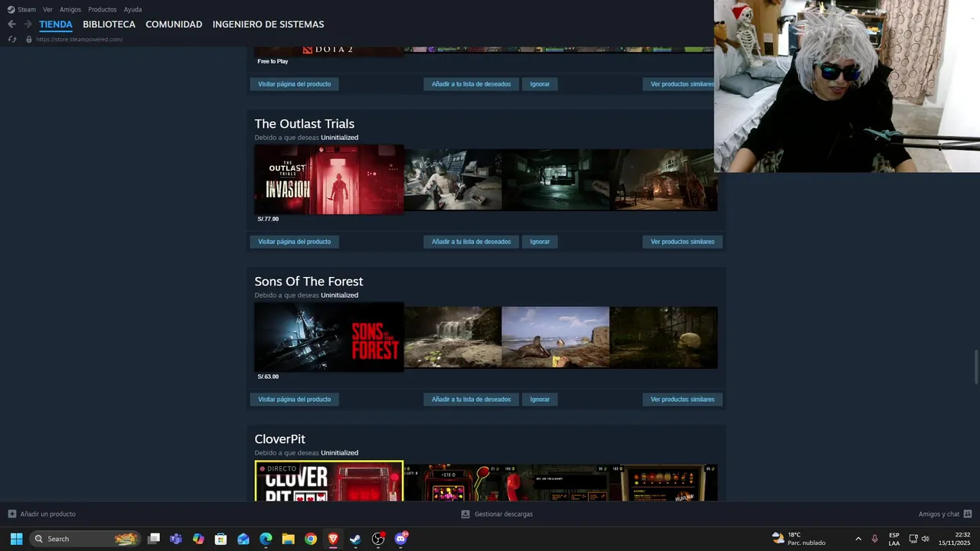Screen dimensions: 980x551
Task: Add Sons Of The Forest to wishlist
Action: [471, 399]
